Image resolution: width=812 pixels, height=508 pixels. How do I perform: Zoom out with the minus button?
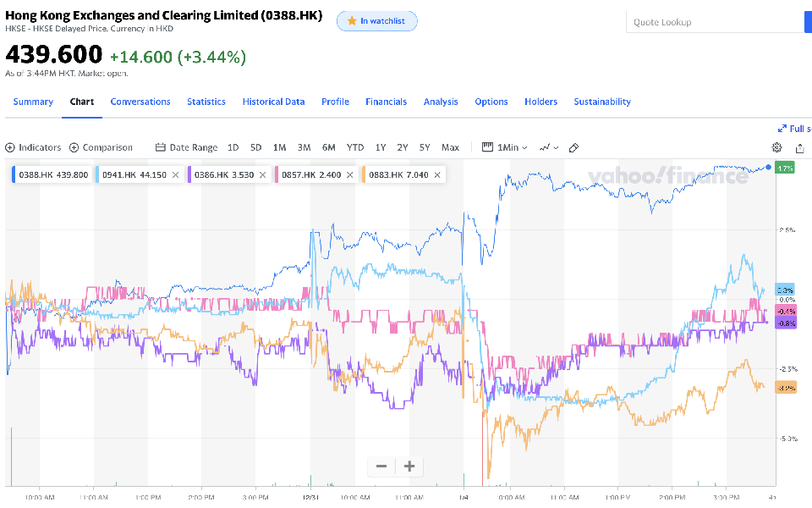pyautogui.click(x=381, y=466)
